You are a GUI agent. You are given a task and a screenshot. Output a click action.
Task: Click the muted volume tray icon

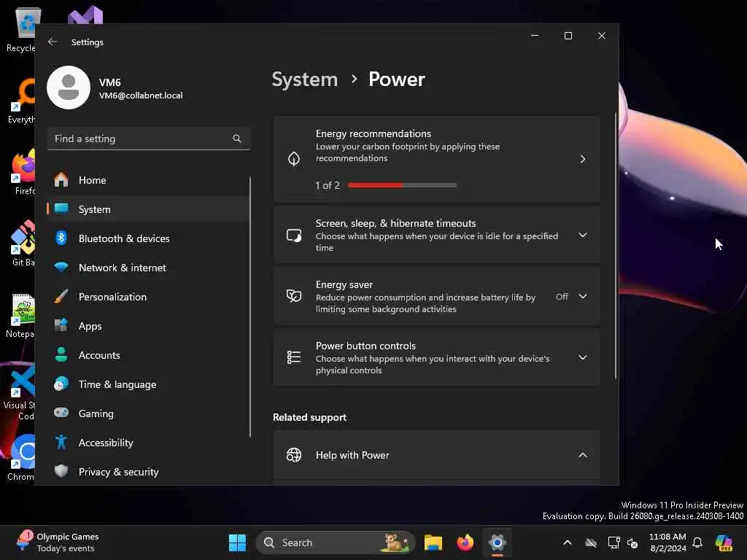point(632,542)
